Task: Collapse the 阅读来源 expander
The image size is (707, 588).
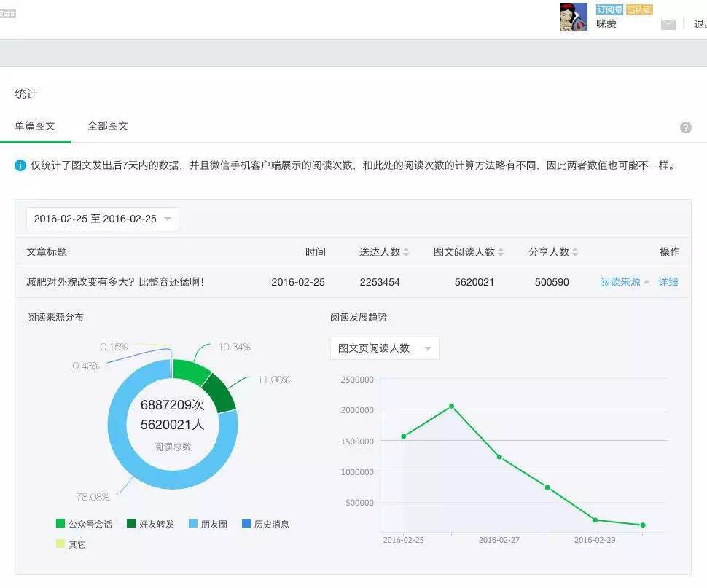Action: [x=625, y=282]
